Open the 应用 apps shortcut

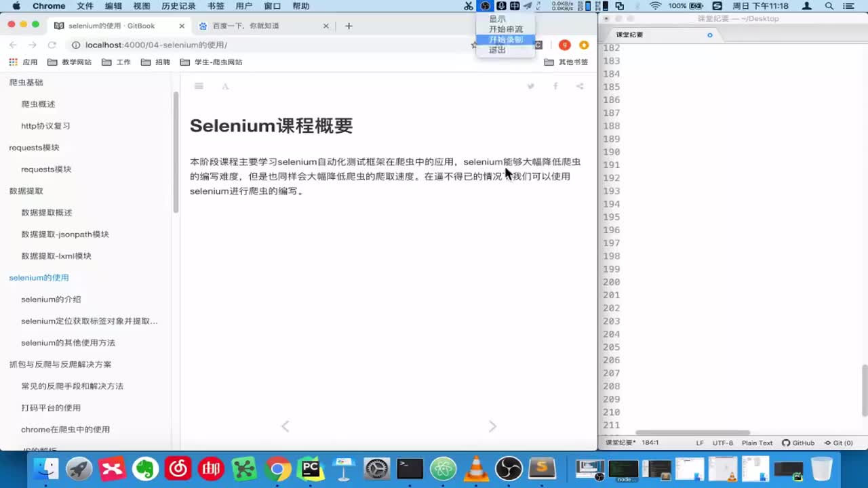(23, 62)
